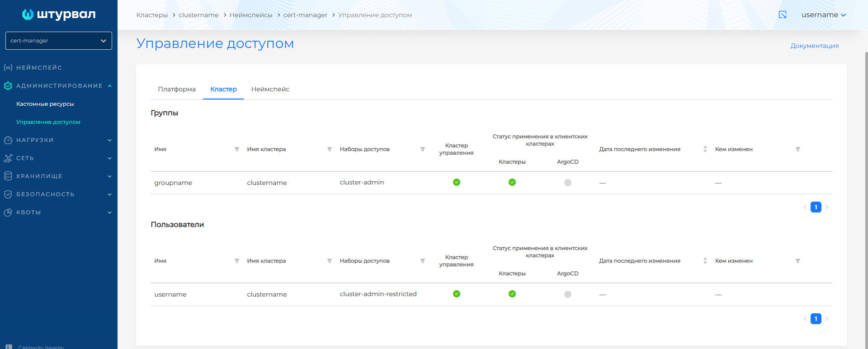The width and height of the screenshot is (868, 349).
Task: Go to Неймспейсы breadcrumb
Action: [x=251, y=15]
